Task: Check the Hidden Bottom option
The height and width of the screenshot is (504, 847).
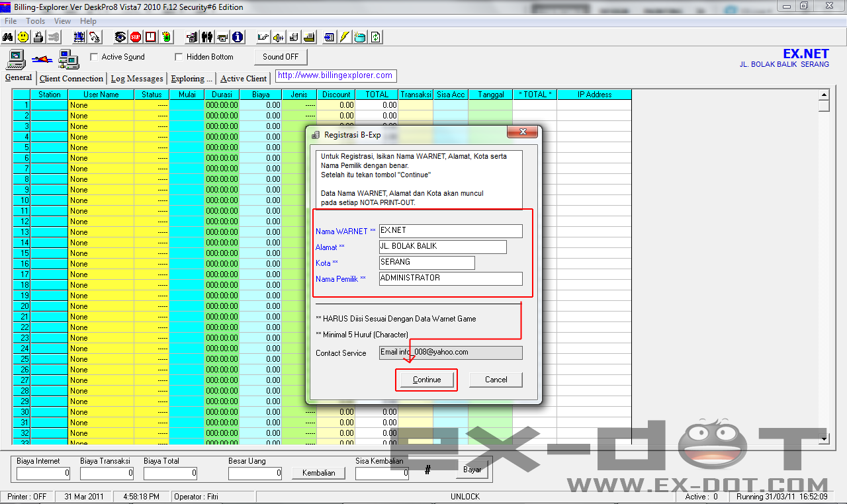Action: pos(179,57)
